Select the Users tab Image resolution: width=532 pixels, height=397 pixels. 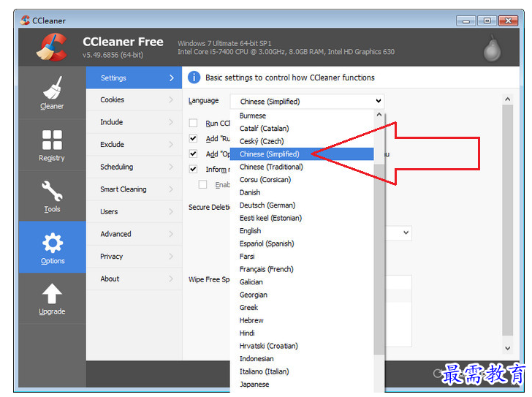134,212
